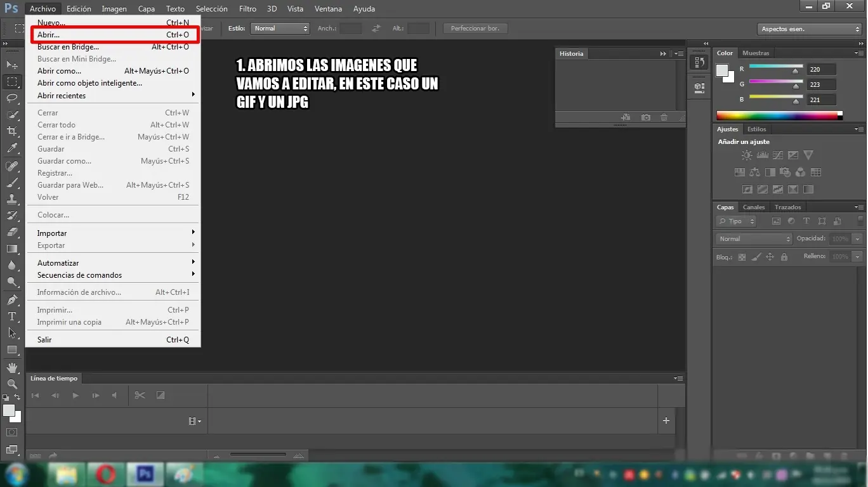Select the Eraser tool
Viewport: 868px width, 487px height.
(12, 232)
